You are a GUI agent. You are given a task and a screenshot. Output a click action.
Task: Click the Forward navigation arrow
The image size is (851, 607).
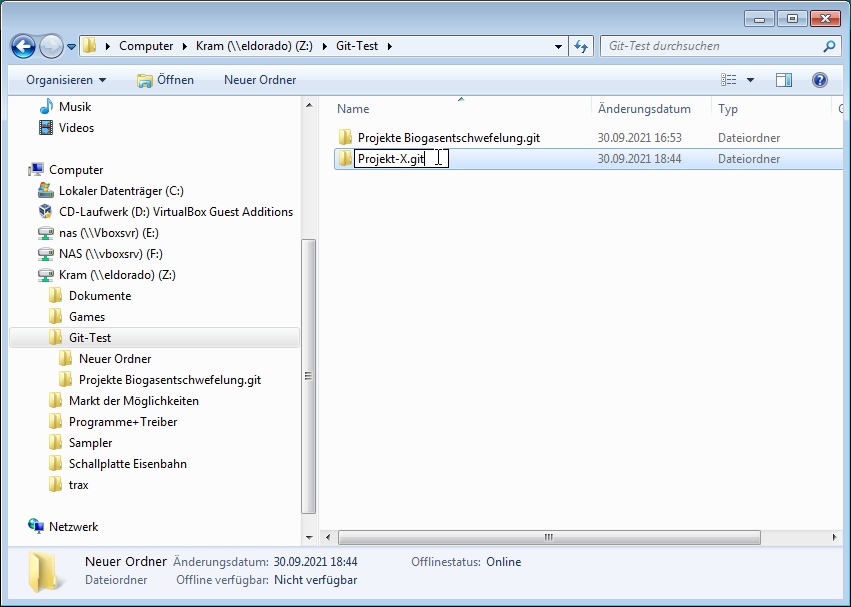click(52, 47)
